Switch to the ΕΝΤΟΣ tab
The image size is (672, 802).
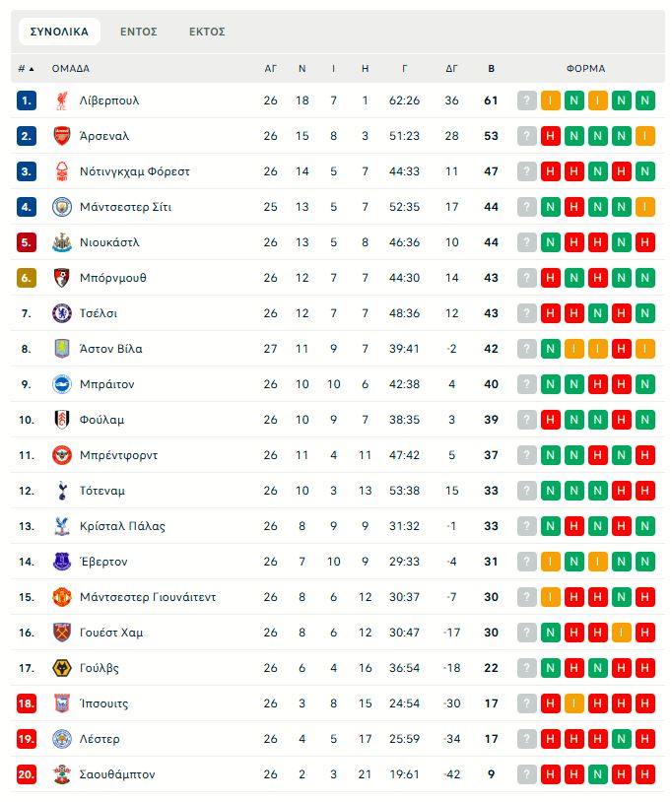[x=139, y=32]
